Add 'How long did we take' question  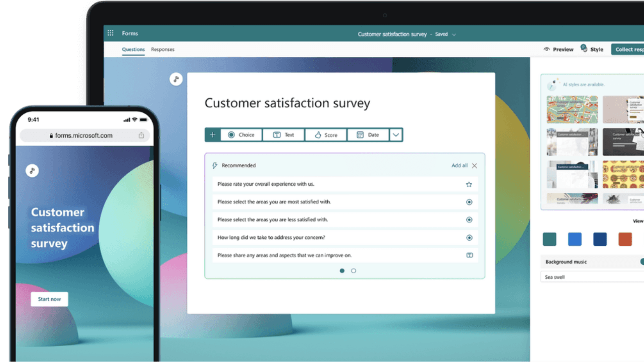[x=345, y=237]
